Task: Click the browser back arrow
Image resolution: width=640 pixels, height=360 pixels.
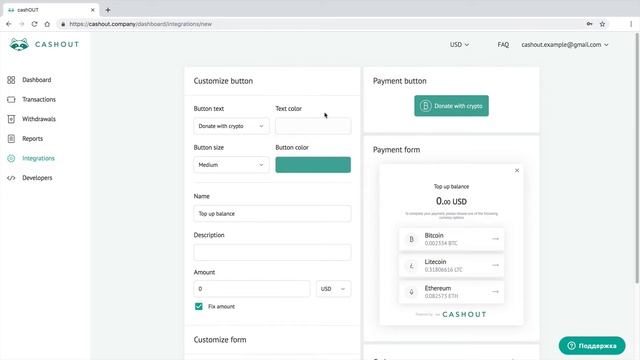Action: coord(9,24)
